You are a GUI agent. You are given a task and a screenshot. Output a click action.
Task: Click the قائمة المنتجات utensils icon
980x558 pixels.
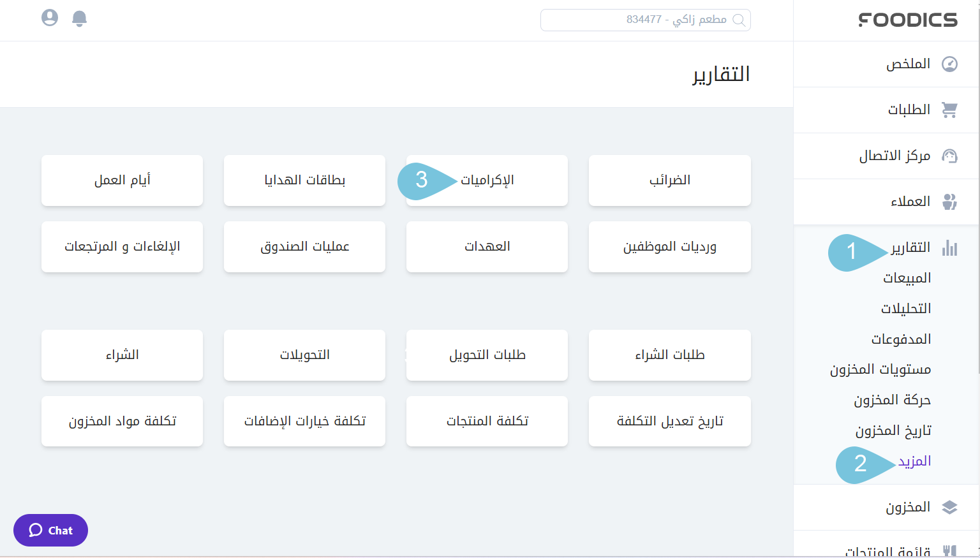(950, 551)
